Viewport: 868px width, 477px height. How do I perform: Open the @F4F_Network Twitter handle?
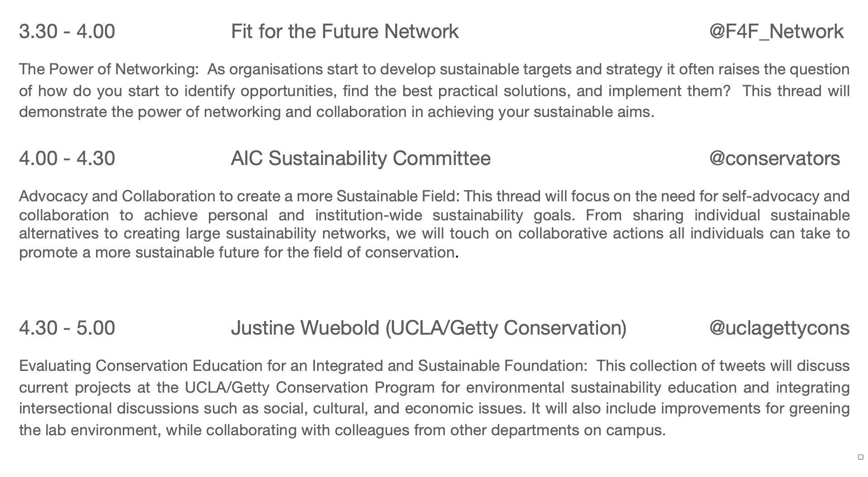(x=776, y=32)
